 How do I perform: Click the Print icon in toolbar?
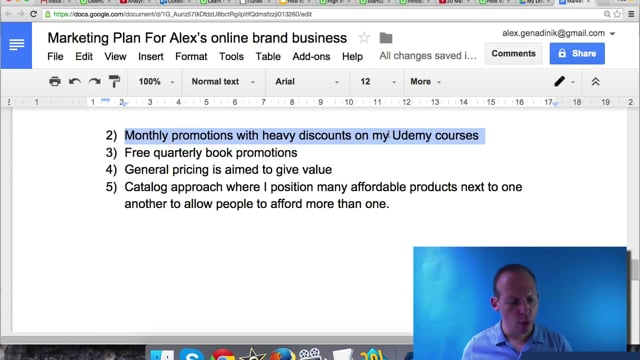(x=55, y=81)
